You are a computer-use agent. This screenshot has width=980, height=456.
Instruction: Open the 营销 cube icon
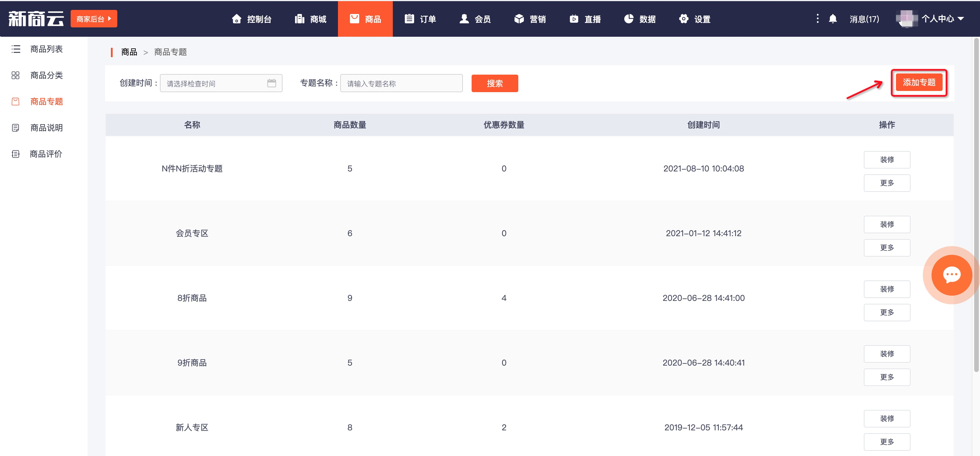[519, 19]
